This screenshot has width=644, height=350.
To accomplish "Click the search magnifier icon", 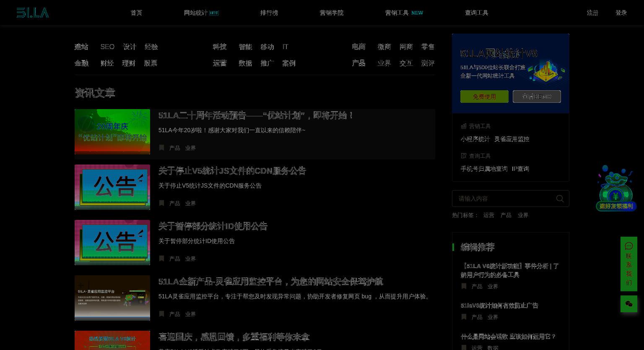I will coord(560,199).
